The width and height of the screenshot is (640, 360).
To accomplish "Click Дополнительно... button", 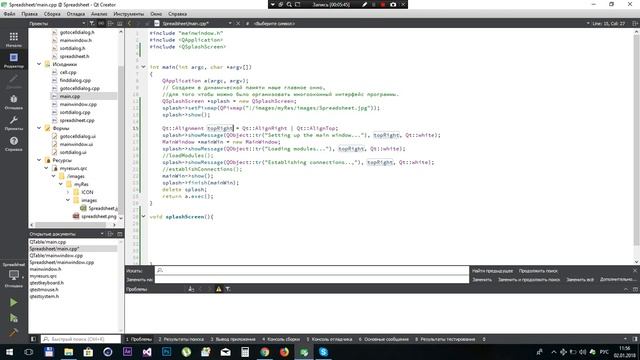I will pyautogui.click(x=618, y=280).
